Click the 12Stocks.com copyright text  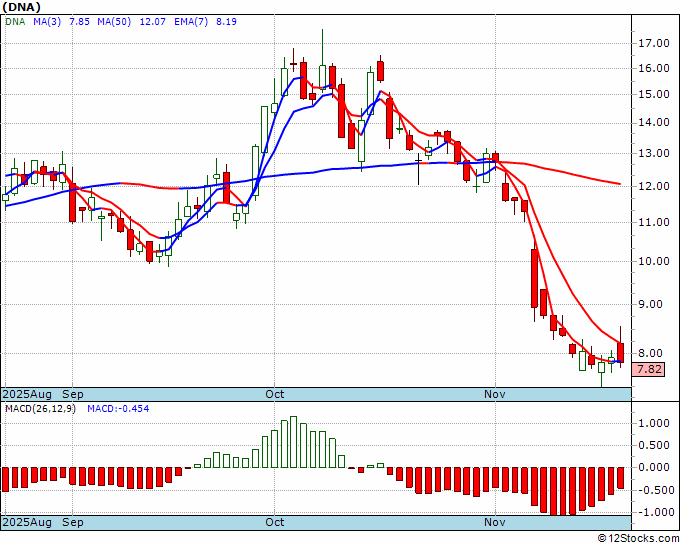point(638,539)
